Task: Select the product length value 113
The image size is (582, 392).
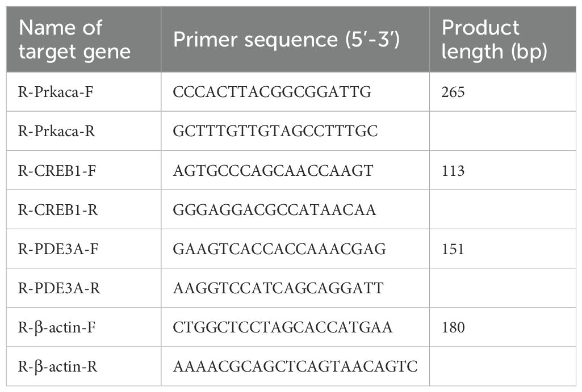Action: pos(453,170)
